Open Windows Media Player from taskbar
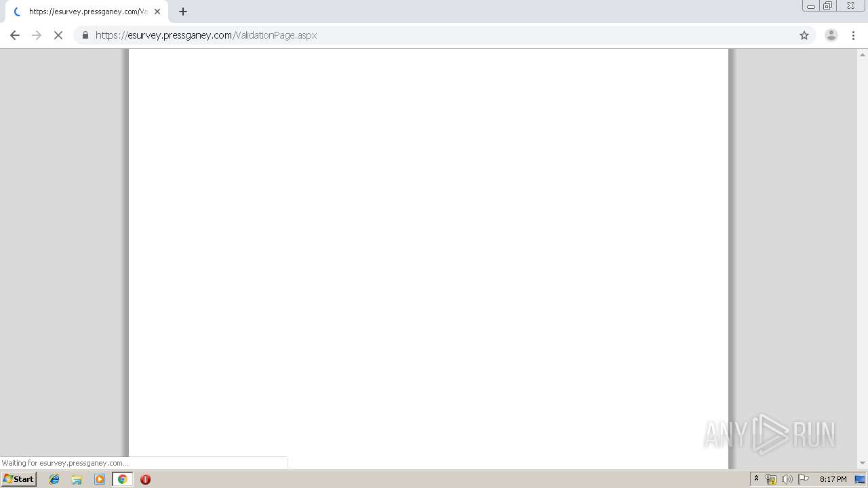 pyautogui.click(x=100, y=479)
